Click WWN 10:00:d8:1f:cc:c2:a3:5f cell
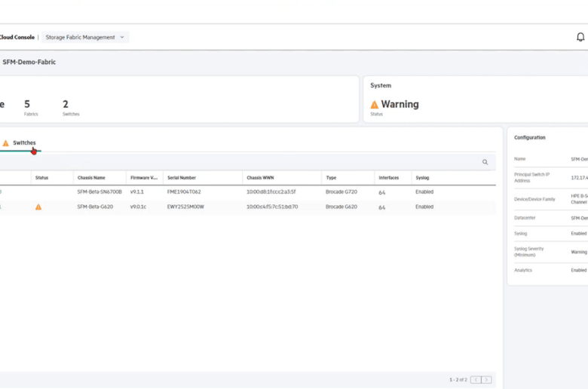The width and height of the screenshot is (588, 389). click(271, 191)
